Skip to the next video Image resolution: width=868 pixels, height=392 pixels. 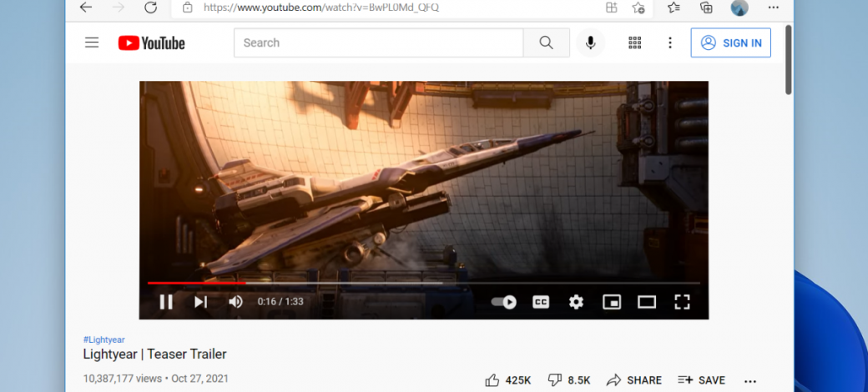200,302
